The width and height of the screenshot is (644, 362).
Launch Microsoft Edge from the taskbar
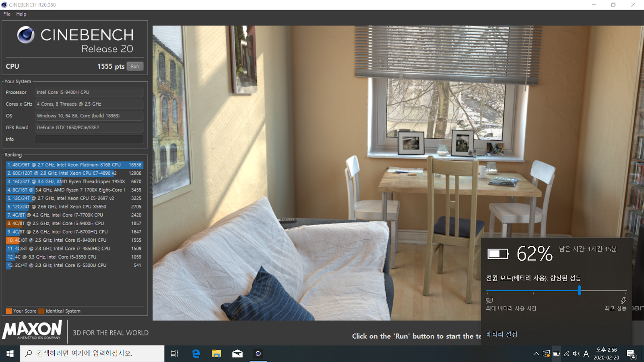196,354
